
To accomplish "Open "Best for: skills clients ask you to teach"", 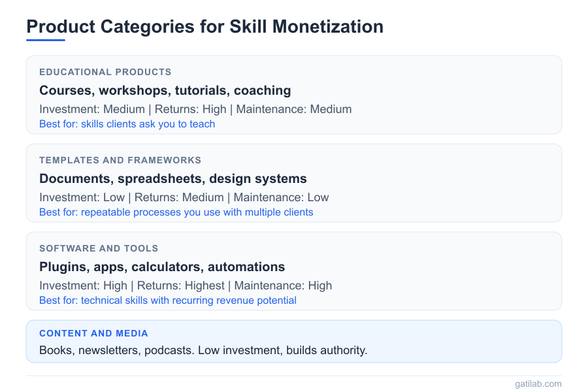I will pyautogui.click(x=127, y=124).
